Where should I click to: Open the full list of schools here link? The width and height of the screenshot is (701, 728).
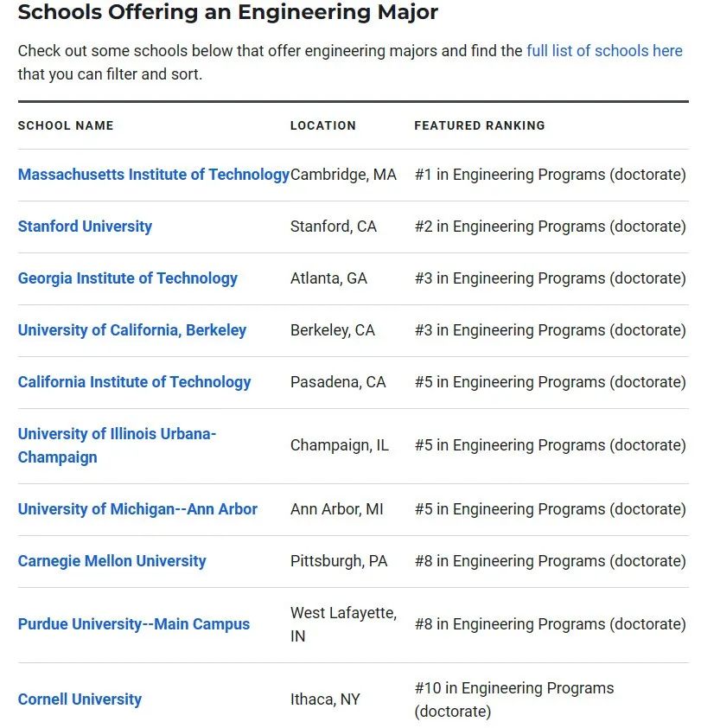tap(604, 51)
